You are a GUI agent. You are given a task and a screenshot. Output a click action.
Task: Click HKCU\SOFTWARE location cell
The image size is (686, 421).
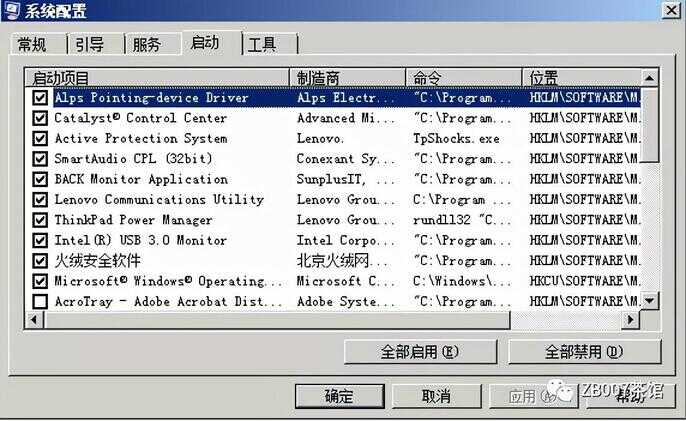[x=584, y=281]
